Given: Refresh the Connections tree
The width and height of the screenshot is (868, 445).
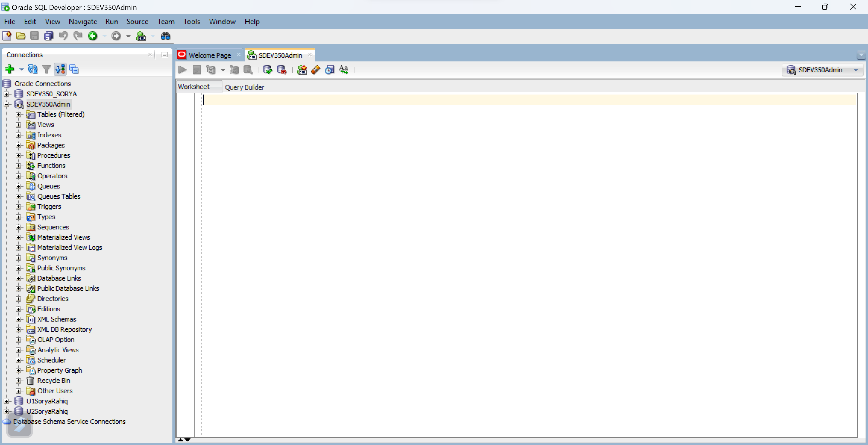Looking at the screenshot, I should click(33, 69).
